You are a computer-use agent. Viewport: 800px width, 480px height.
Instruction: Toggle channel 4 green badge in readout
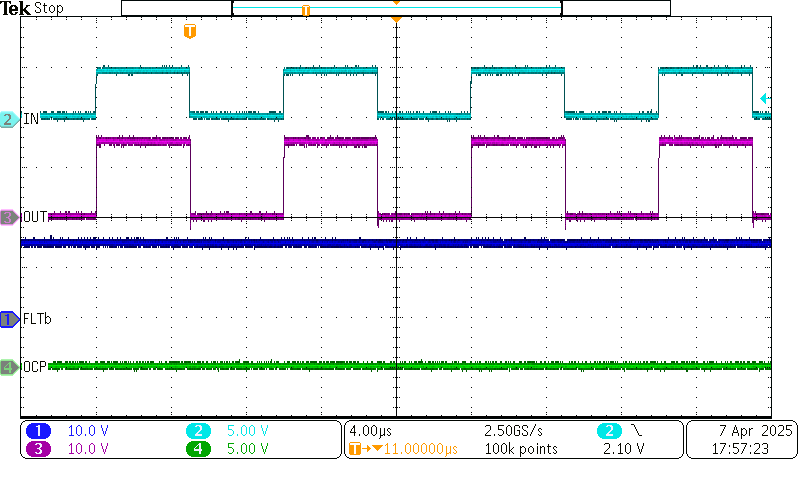click(x=199, y=449)
